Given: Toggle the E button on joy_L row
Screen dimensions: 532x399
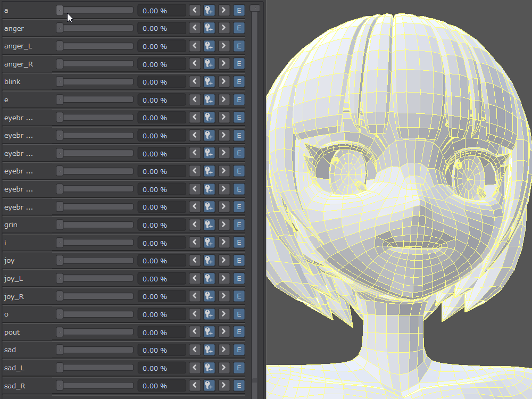Looking at the screenshot, I should click(239, 279).
